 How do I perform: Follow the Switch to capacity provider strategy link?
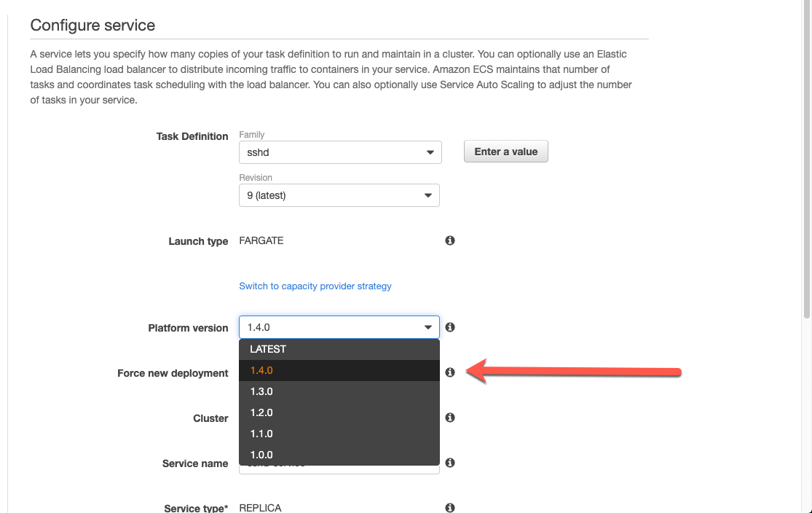[315, 286]
